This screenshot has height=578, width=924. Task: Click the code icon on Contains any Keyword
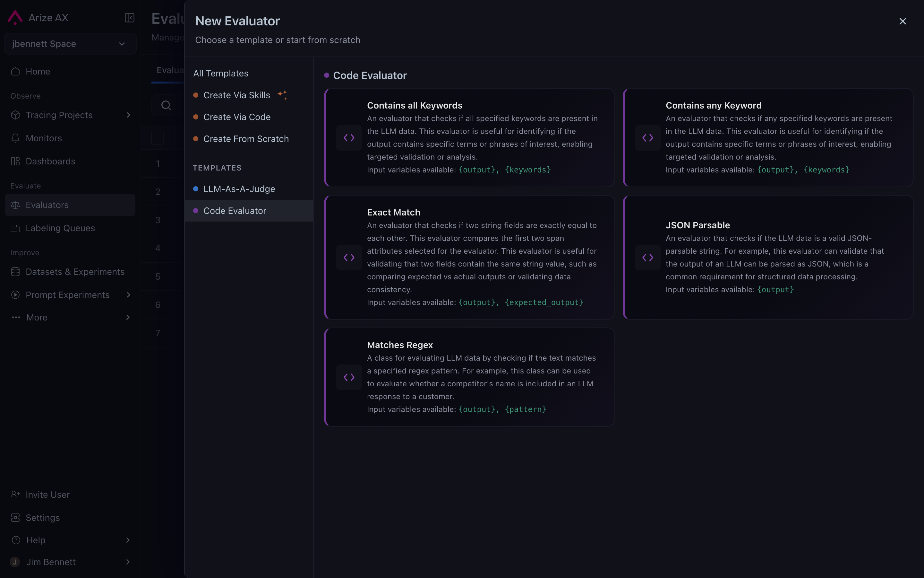pyautogui.click(x=647, y=138)
